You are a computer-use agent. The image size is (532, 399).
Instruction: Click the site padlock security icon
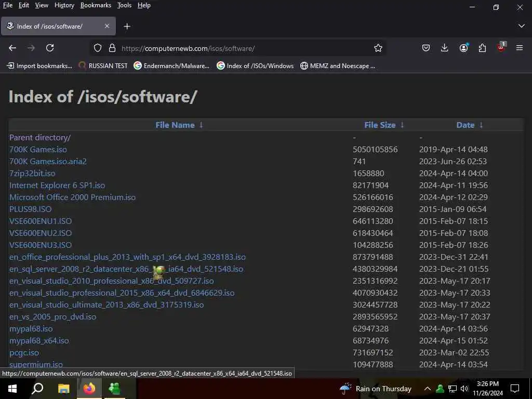pyautogui.click(x=112, y=48)
